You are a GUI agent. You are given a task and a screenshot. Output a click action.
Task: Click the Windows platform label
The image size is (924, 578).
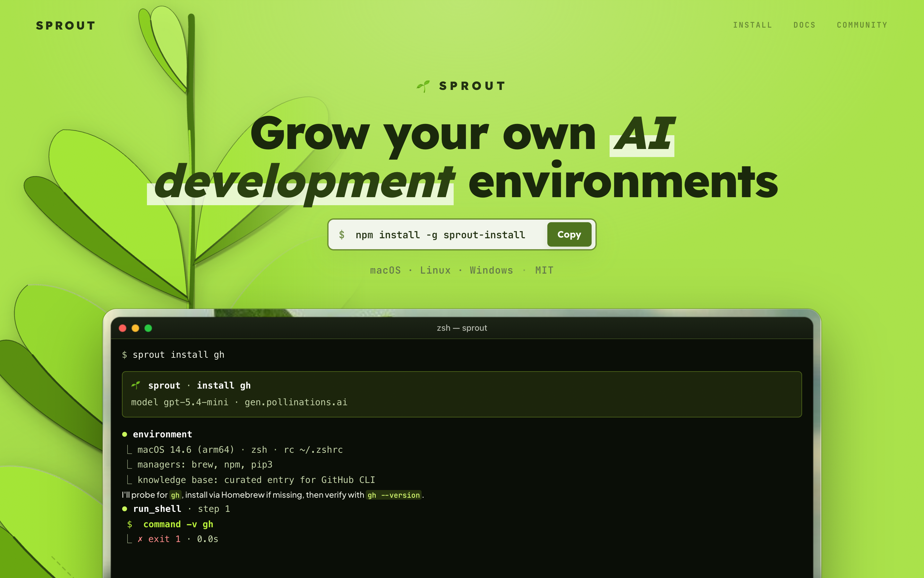coord(492,270)
